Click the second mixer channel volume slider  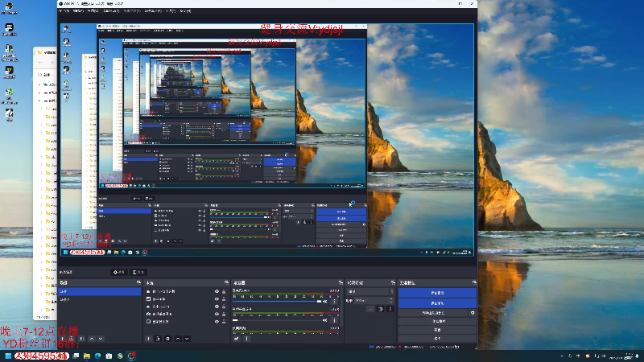[x=277, y=319]
